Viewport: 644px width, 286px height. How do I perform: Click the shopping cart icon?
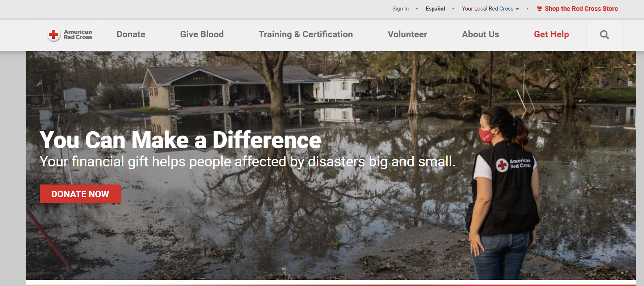coord(539,9)
